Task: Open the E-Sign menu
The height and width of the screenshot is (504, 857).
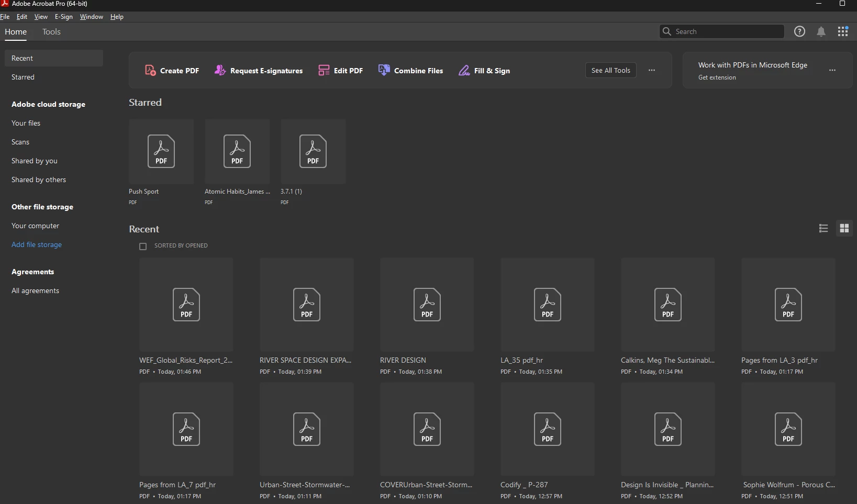Action: 64,17
